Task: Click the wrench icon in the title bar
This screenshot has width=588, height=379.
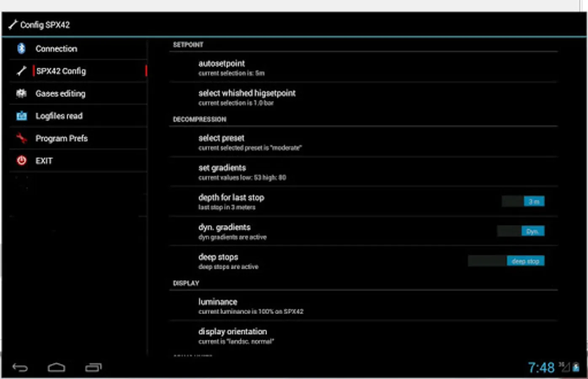Action: [x=12, y=24]
